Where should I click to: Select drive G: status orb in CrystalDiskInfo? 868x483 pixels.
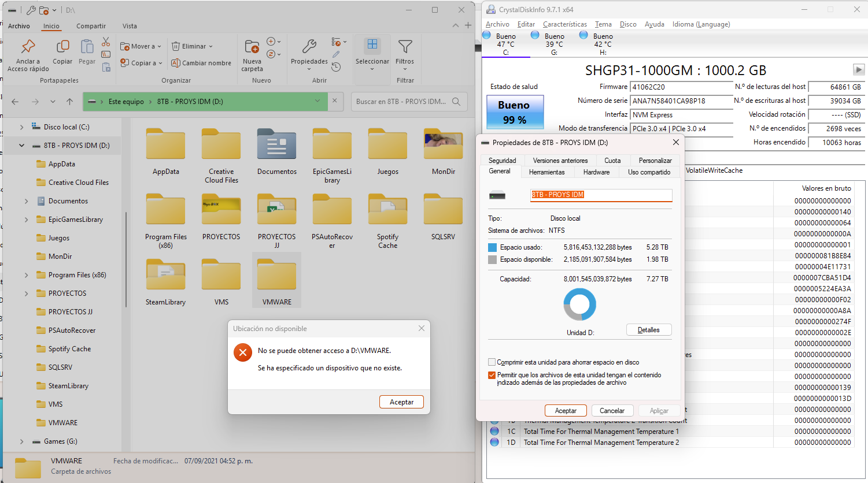[x=535, y=35]
